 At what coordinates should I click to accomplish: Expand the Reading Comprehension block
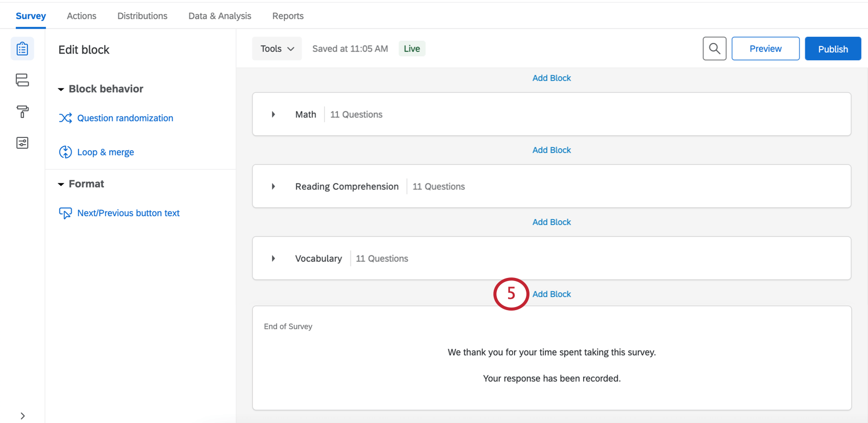point(274,186)
